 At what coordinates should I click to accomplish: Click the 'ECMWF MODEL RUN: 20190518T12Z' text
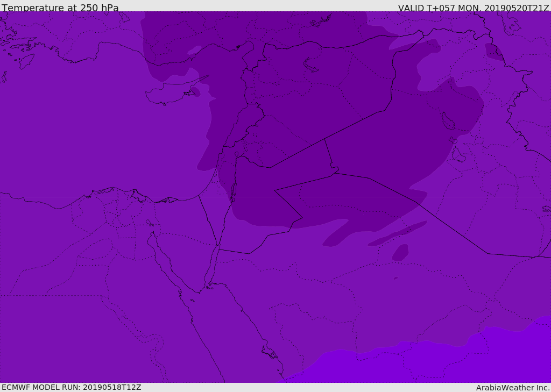pyautogui.click(x=72, y=387)
